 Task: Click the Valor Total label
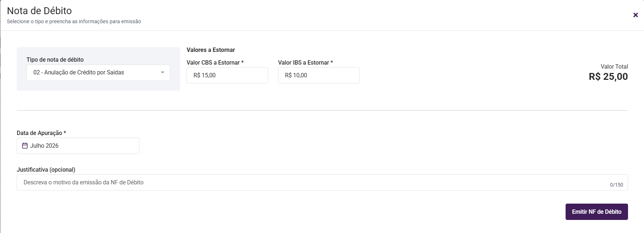click(x=614, y=66)
